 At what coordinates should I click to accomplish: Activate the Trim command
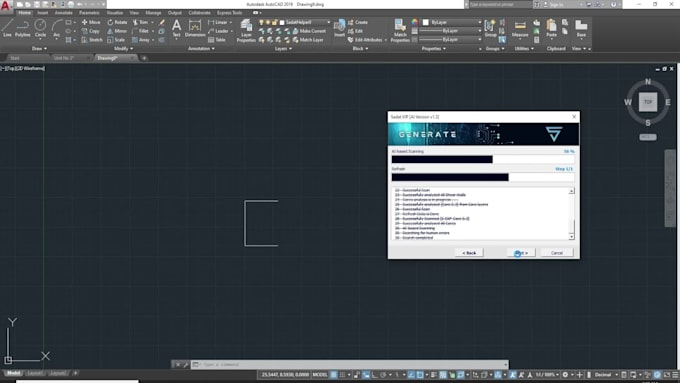tap(141, 22)
